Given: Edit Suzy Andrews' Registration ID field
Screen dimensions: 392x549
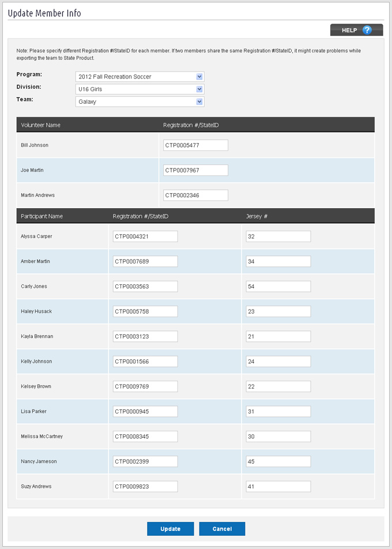Looking at the screenshot, I should pyautogui.click(x=145, y=487).
